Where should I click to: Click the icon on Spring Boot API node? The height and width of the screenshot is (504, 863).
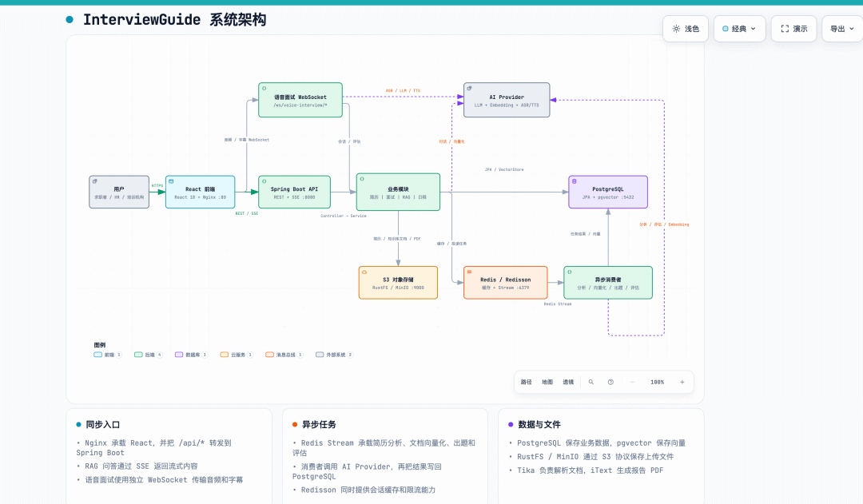tap(264, 181)
